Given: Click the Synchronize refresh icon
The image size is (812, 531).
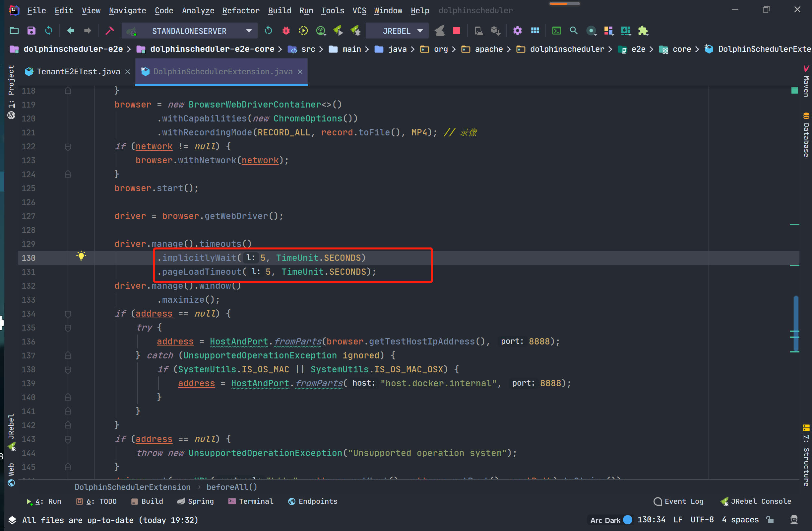Looking at the screenshot, I should coord(49,31).
